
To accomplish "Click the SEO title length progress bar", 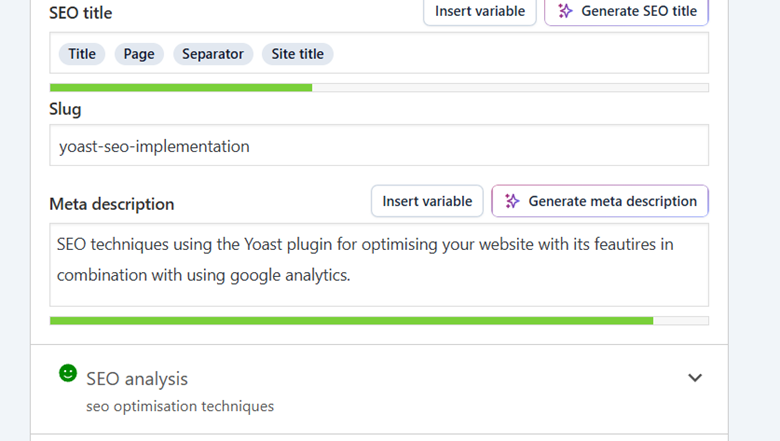I will (379, 88).
